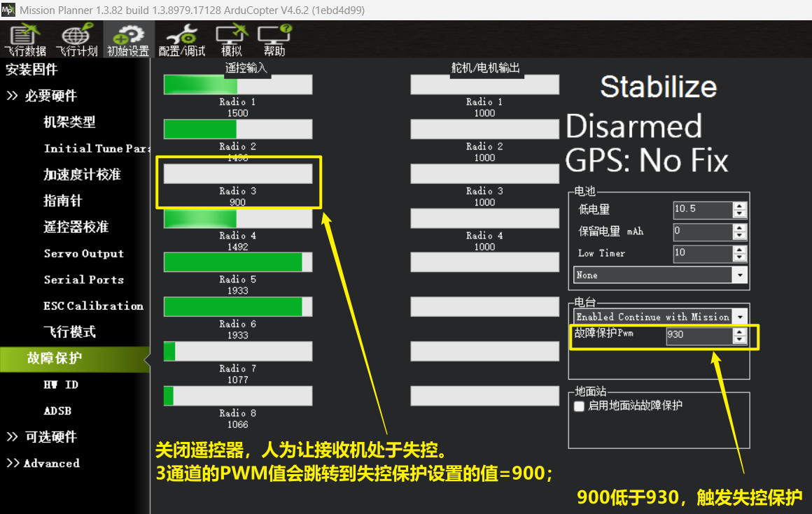The image size is (812, 514).
Task: Click the 故障保护Pwm value field
Action: pyautogui.click(x=698, y=335)
